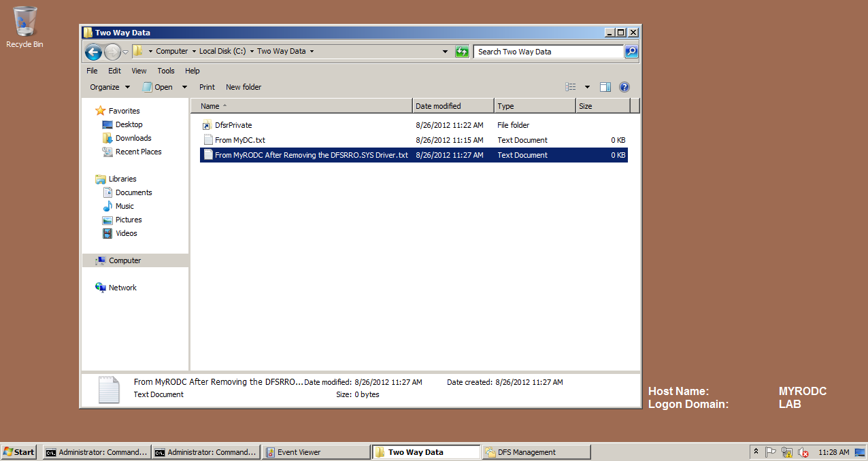
Task: Click the Network icon in navigation pane
Action: pos(101,288)
